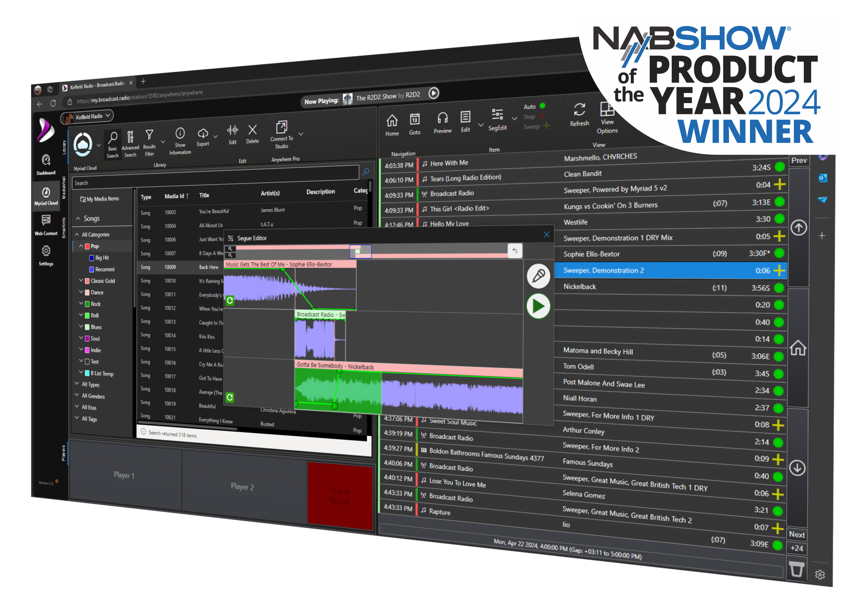This screenshot has height=601, width=868.
Task: Collapse All Categories tree node
Action: click(77, 234)
